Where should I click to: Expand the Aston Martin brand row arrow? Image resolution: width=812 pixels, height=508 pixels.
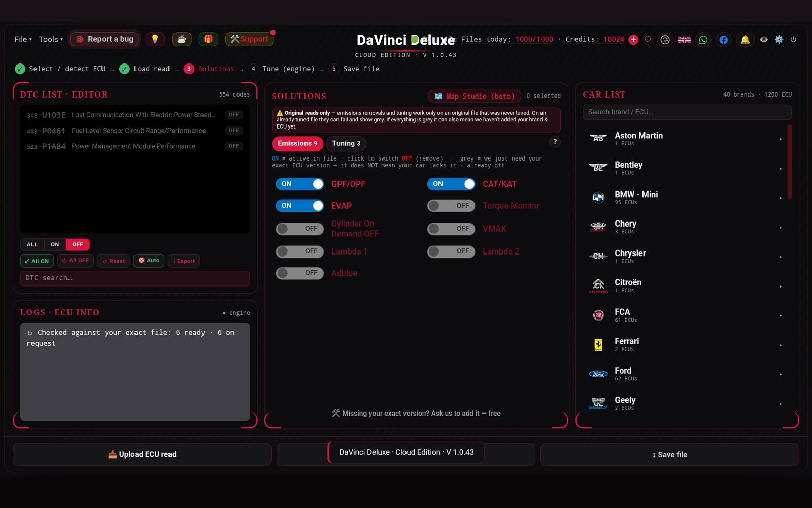[781, 139]
